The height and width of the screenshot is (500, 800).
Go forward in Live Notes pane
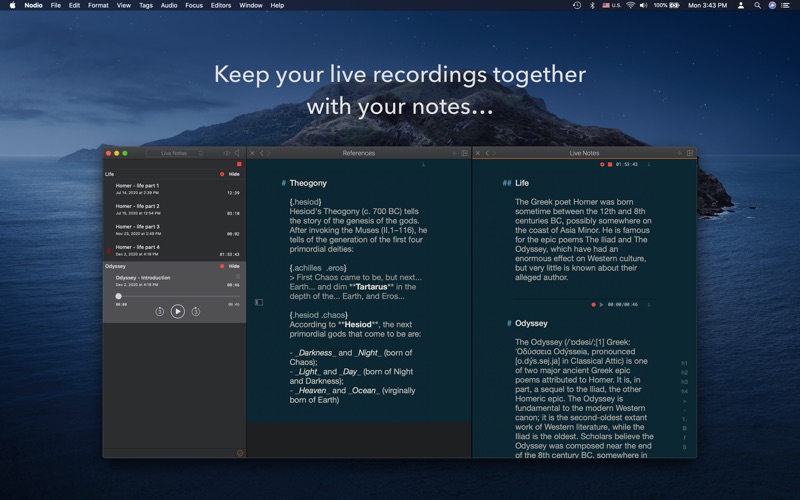494,153
